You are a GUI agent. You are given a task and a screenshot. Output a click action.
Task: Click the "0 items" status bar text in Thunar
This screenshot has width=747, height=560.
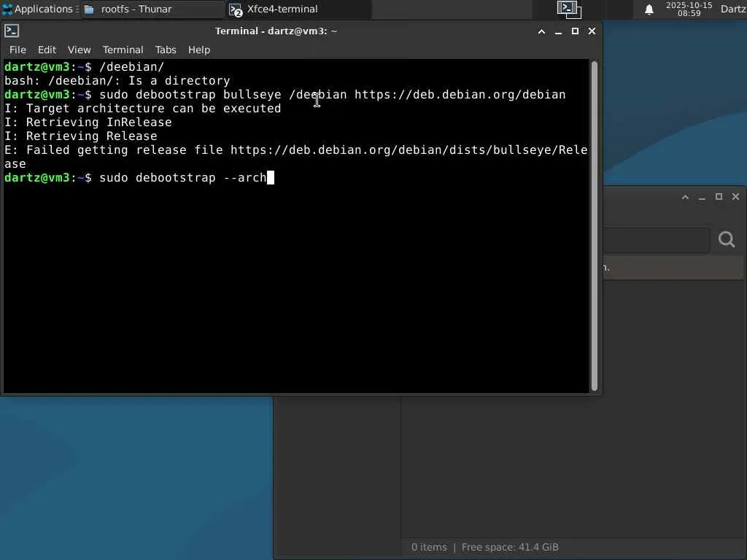tap(429, 547)
